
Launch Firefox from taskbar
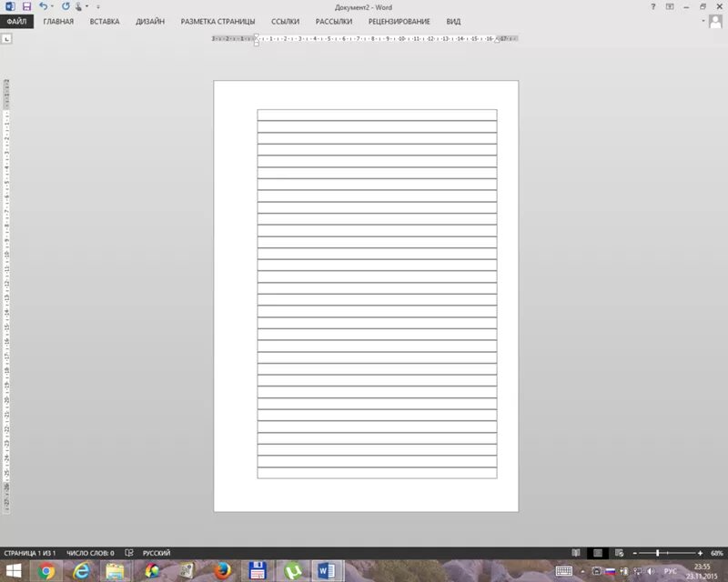(x=222, y=571)
